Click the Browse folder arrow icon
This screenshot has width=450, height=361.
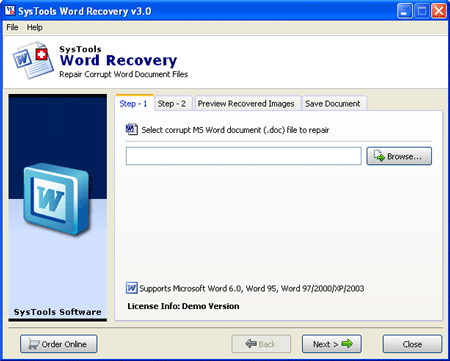(379, 156)
